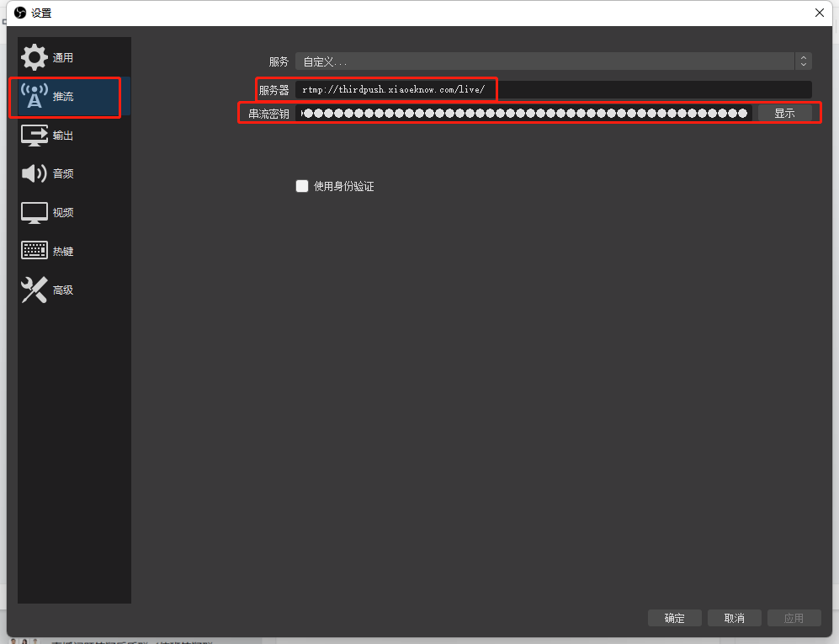The width and height of the screenshot is (839, 644).
Task: Click the 显示 button to reveal key
Action: (x=784, y=113)
